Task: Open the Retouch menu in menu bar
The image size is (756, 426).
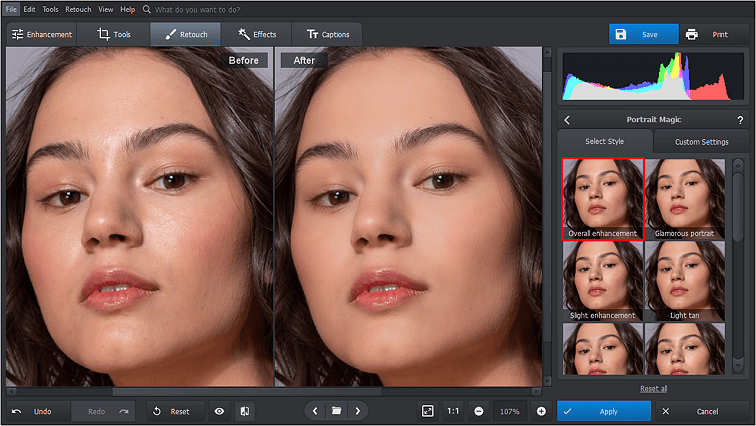Action: [x=78, y=9]
